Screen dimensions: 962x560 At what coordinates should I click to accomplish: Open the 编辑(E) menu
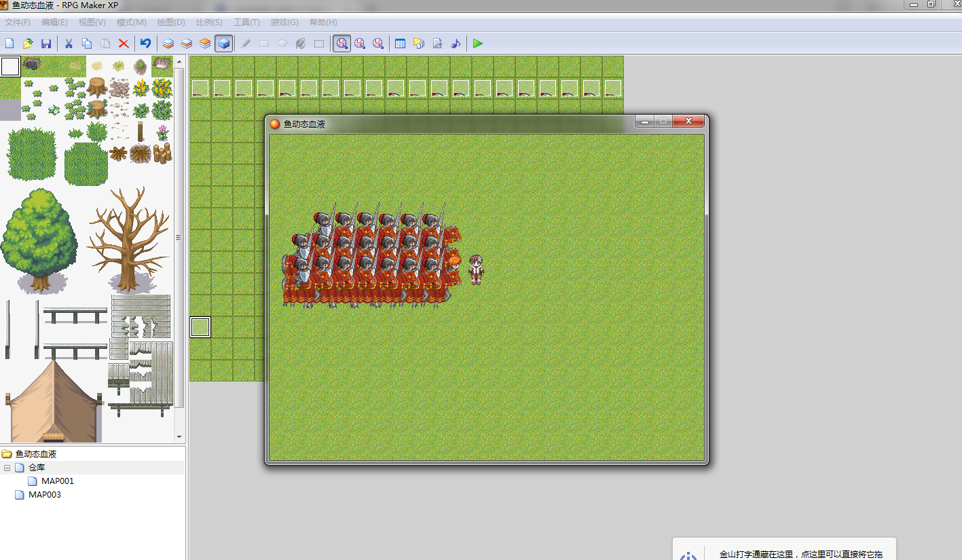(x=54, y=22)
